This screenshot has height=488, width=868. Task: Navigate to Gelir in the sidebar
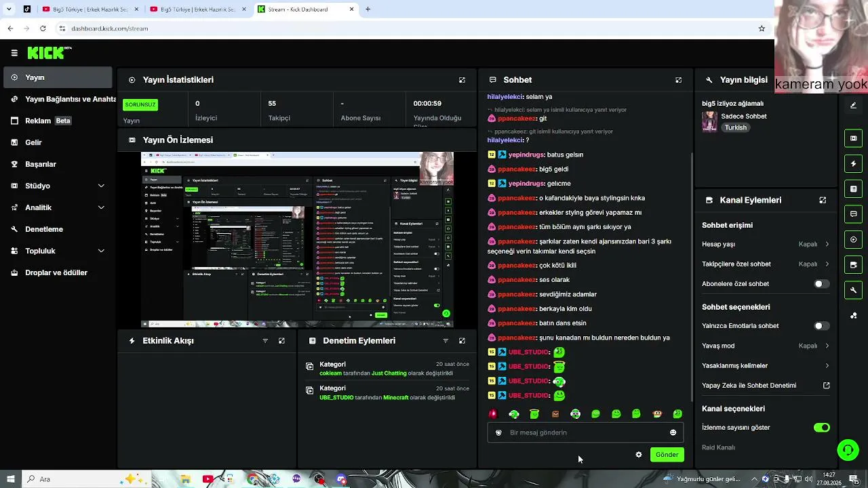57,142
